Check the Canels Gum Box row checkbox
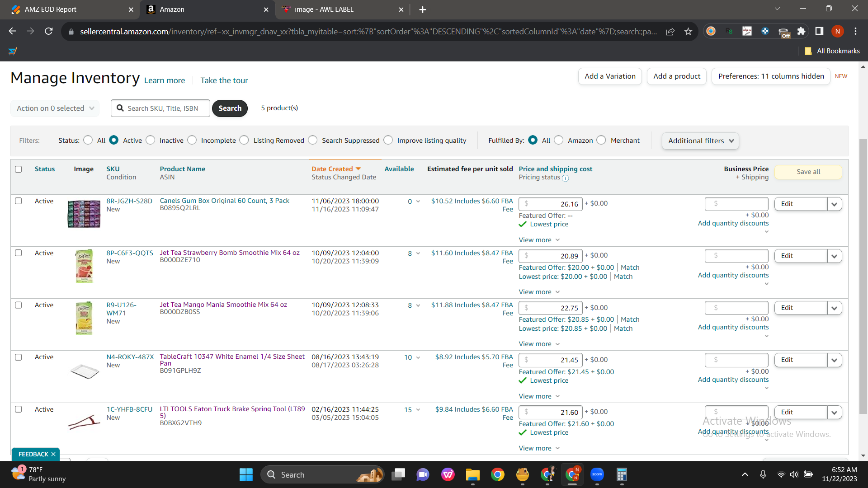Screen dimensions: 868x488 point(19,201)
